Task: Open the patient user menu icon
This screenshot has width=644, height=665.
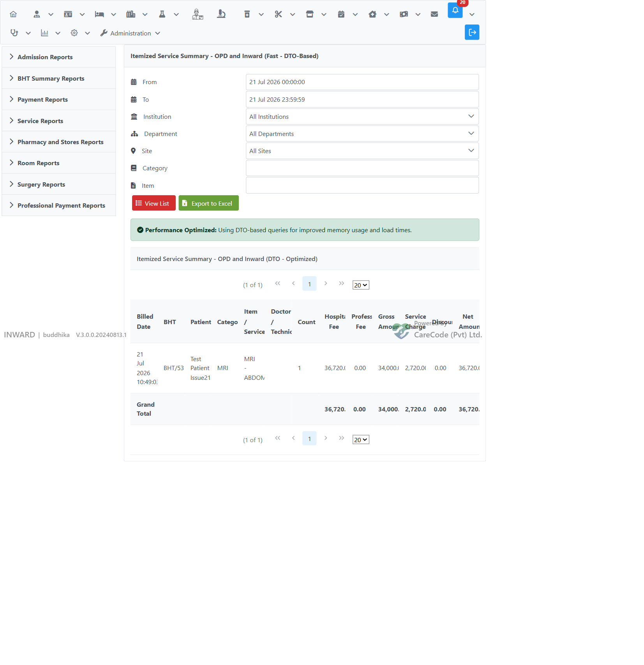Action: point(37,14)
